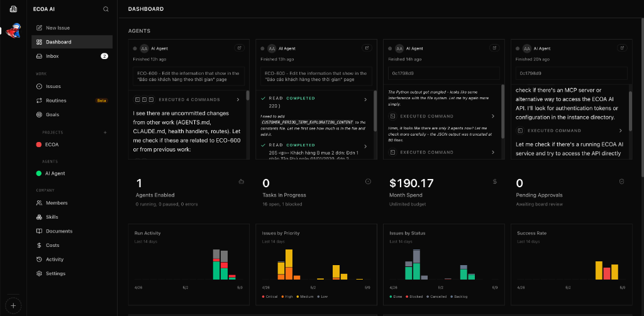Viewport: 644px width, 316px height.
Task: Open the Pending Approvals stat card
Action: [x=571, y=192]
